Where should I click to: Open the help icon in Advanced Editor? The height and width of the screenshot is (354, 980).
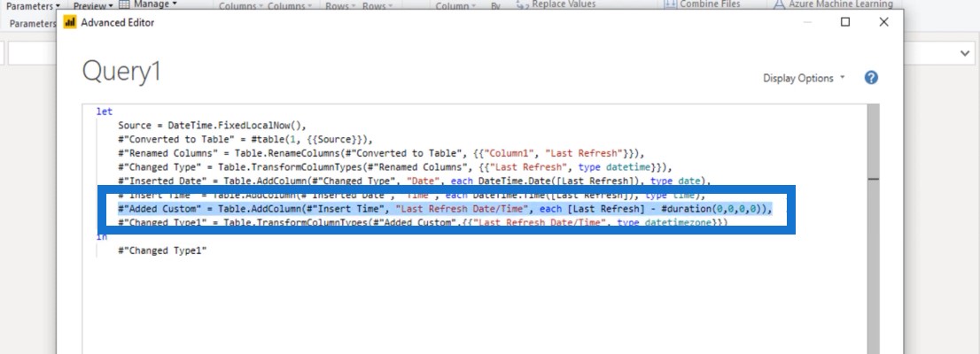click(x=871, y=78)
